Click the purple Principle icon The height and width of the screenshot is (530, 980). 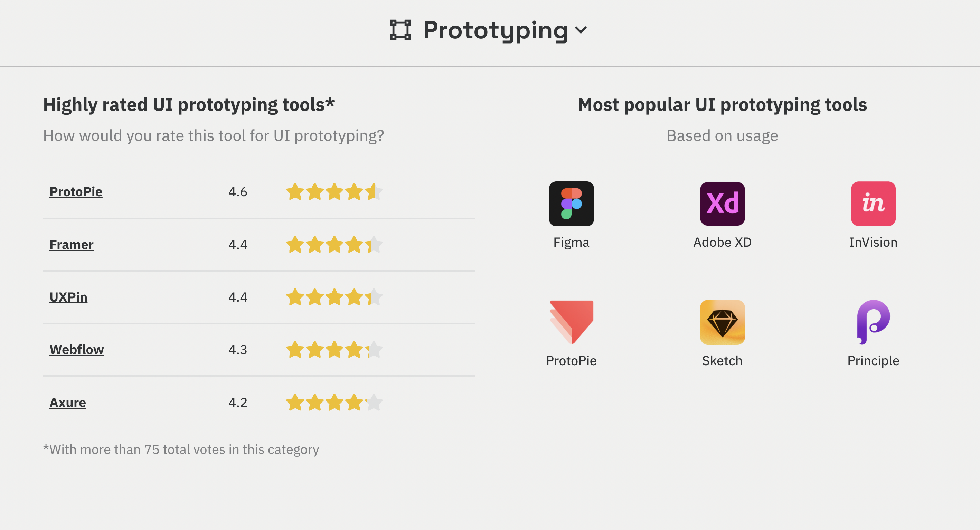(873, 322)
